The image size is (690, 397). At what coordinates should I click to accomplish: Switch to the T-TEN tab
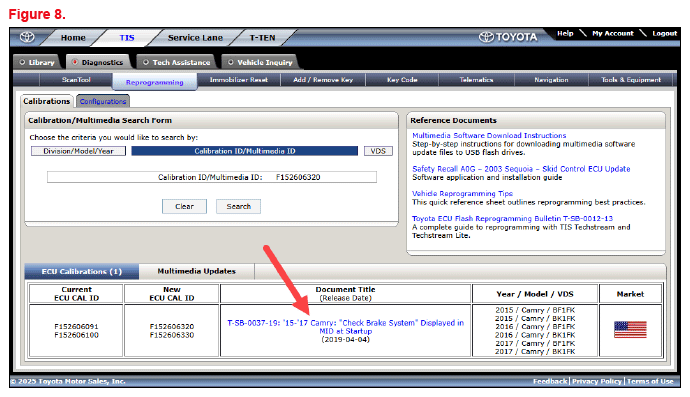pos(262,38)
